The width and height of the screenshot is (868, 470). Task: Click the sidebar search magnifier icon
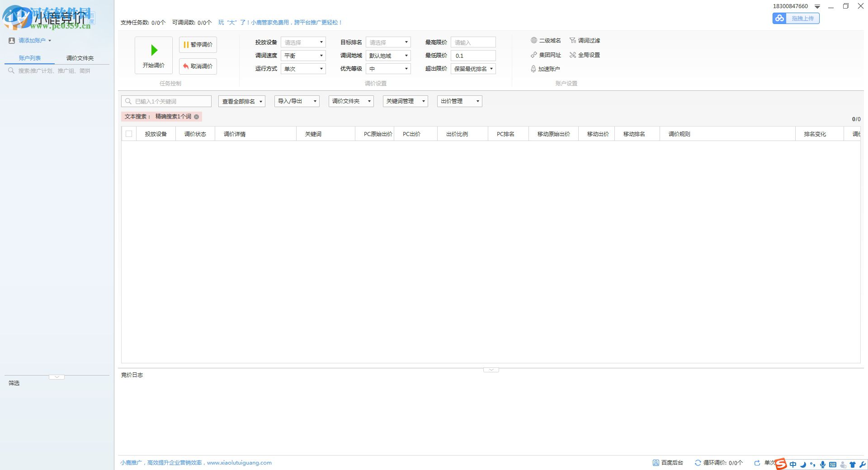11,70
